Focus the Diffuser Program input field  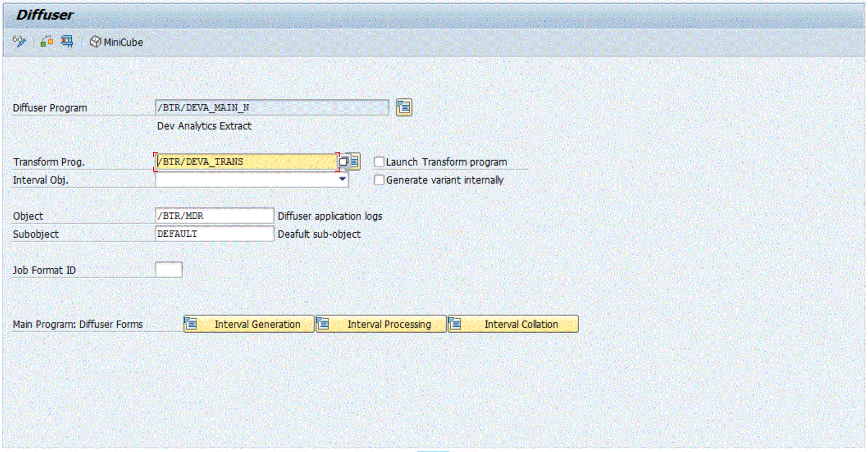click(272, 108)
